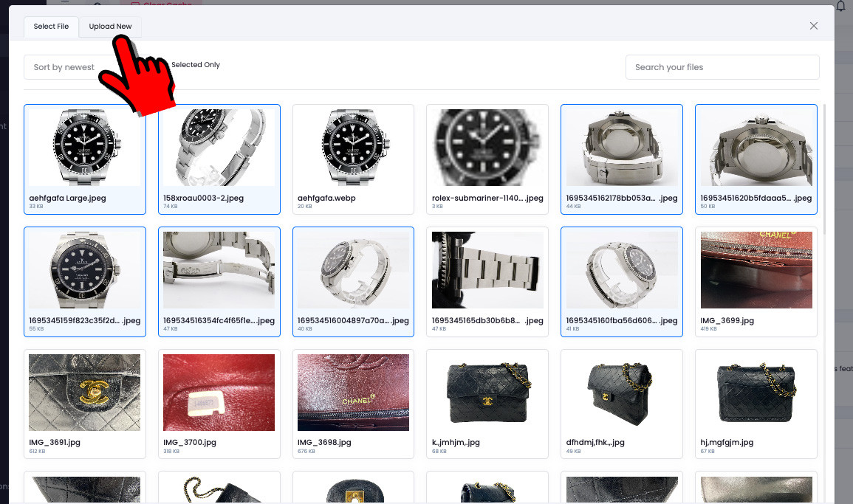Click the Search your files field
The height and width of the screenshot is (504, 853).
click(x=722, y=67)
